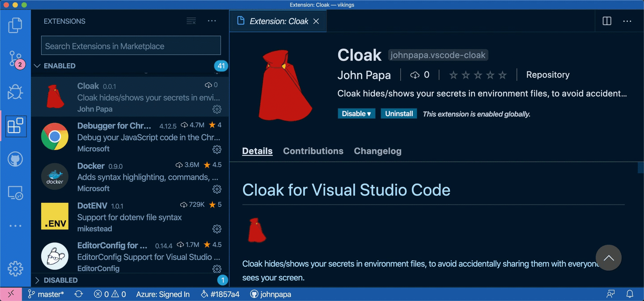Click the johnpapa.vscode-cloak identifier badge
Image resolution: width=644 pixels, height=301 pixels.
(438, 55)
